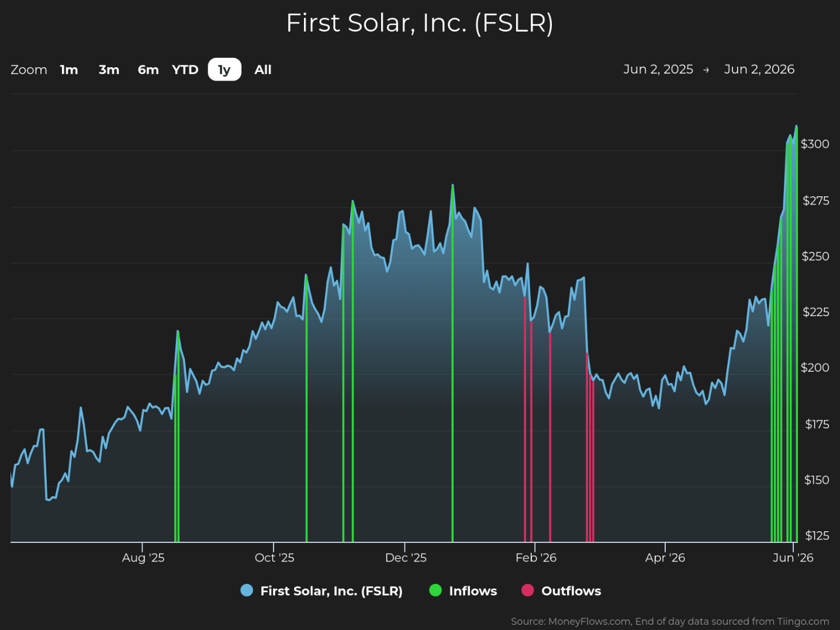Click the $125 y-axis label
This screenshot has height=630, width=840.
817,536
